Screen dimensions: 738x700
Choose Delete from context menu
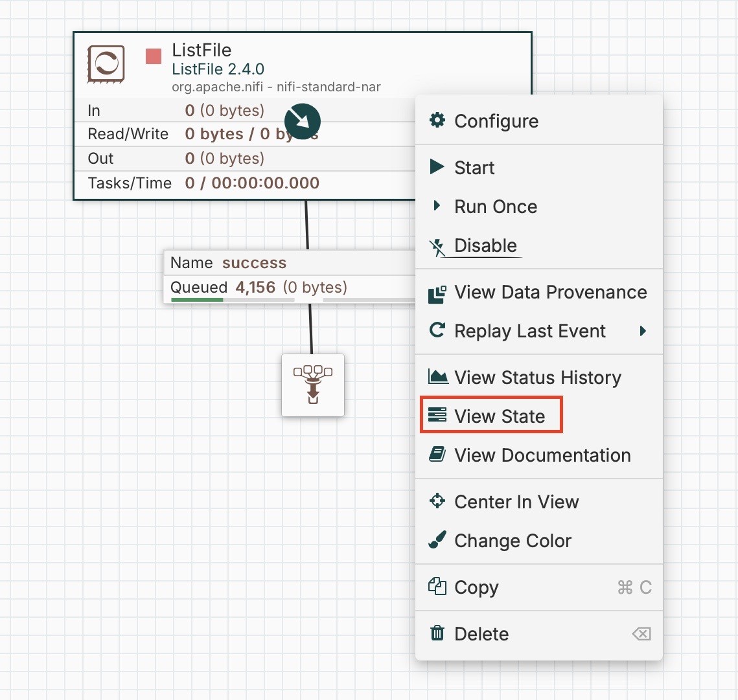pyautogui.click(x=539, y=634)
